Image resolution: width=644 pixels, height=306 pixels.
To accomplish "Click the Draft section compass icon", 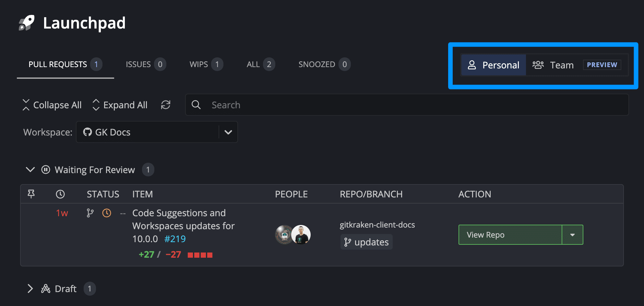I will (x=46, y=288).
